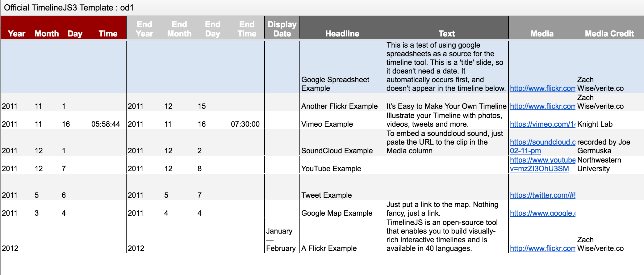Select the text cell starting 'To embed a soundcloud'
The width and height of the screenshot is (644, 275).
click(445, 142)
